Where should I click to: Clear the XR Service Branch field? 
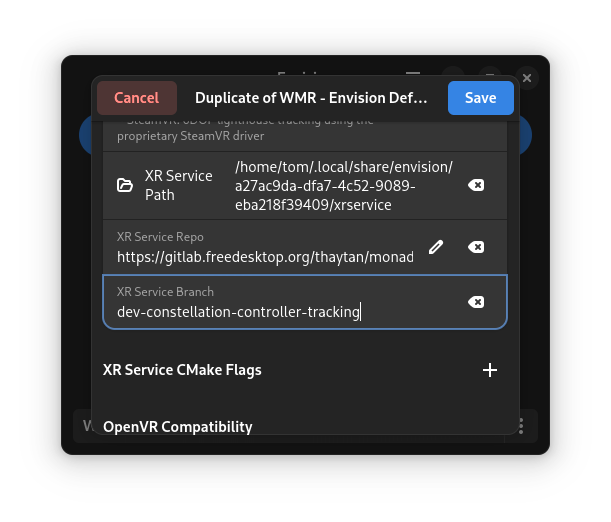[477, 302]
